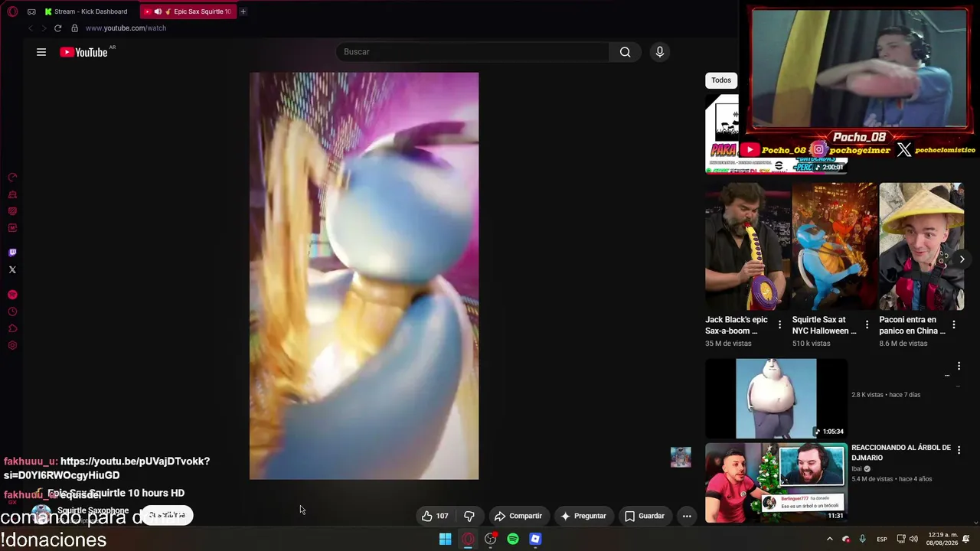Switch to Stream - Kick Dashboard tab
The image size is (980, 551).
(x=87, y=11)
